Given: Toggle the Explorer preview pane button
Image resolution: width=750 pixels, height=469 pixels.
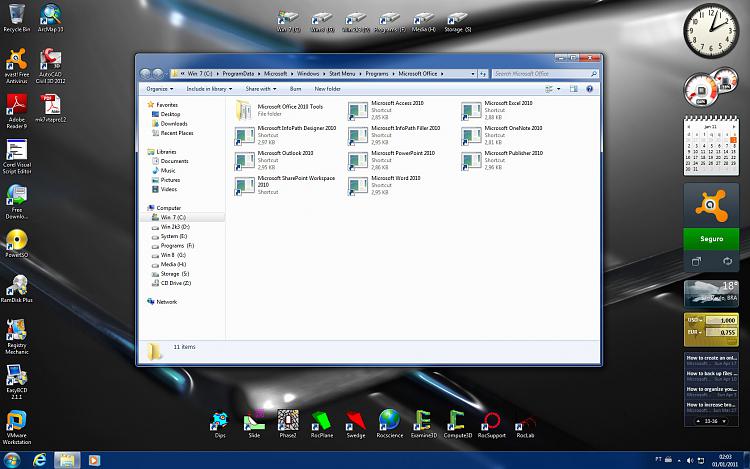Looking at the screenshot, I should 574,89.
